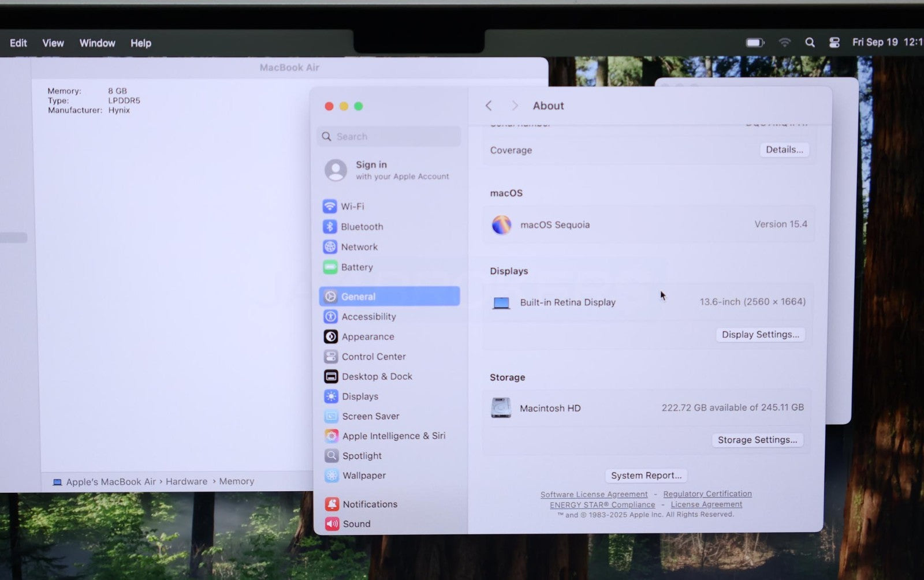Screen dimensions: 924x580
Task: Click the Spotlight search icon in menu bar
Action: click(810, 43)
